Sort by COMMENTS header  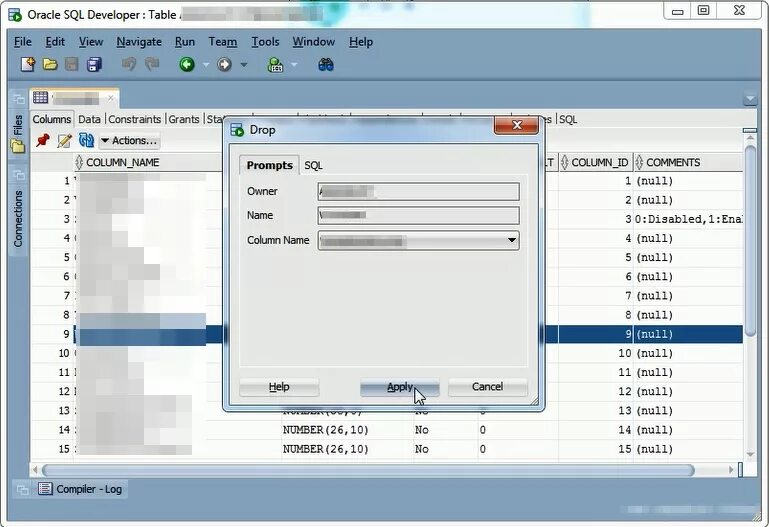[688, 162]
